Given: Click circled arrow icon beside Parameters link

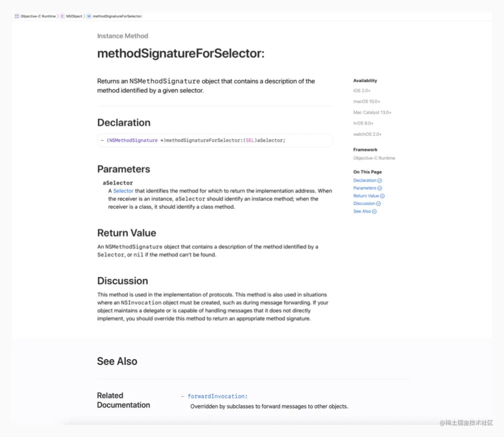Looking at the screenshot, I should pyautogui.click(x=380, y=188).
